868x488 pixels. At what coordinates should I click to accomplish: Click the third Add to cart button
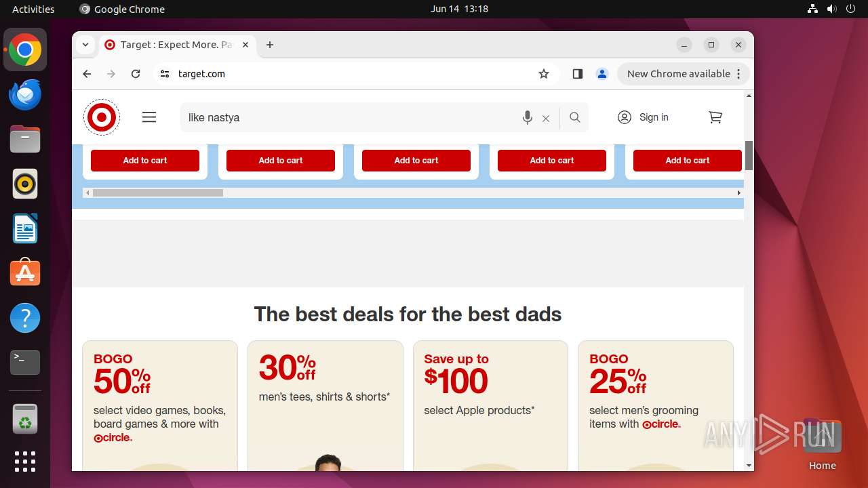(416, 161)
